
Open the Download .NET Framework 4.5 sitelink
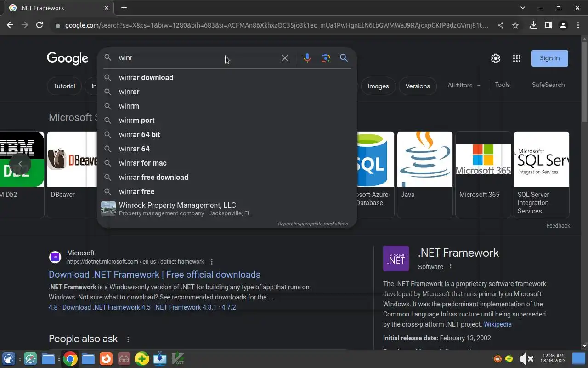(x=107, y=307)
